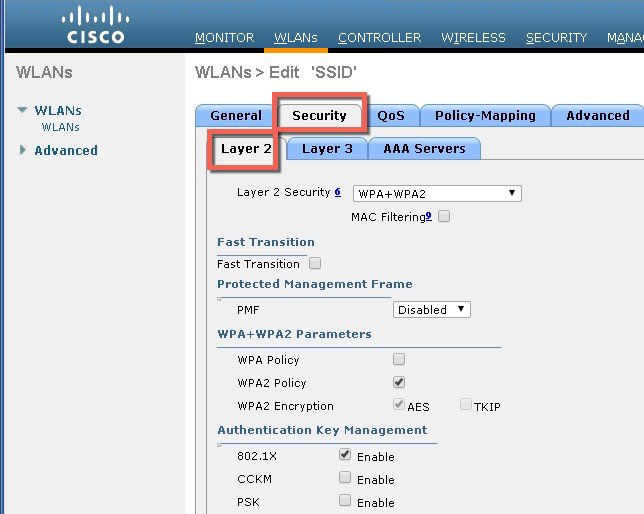This screenshot has width=644, height=514.
Task: Toggle the Fast Transition checkbox
Action: click(315, 264)
